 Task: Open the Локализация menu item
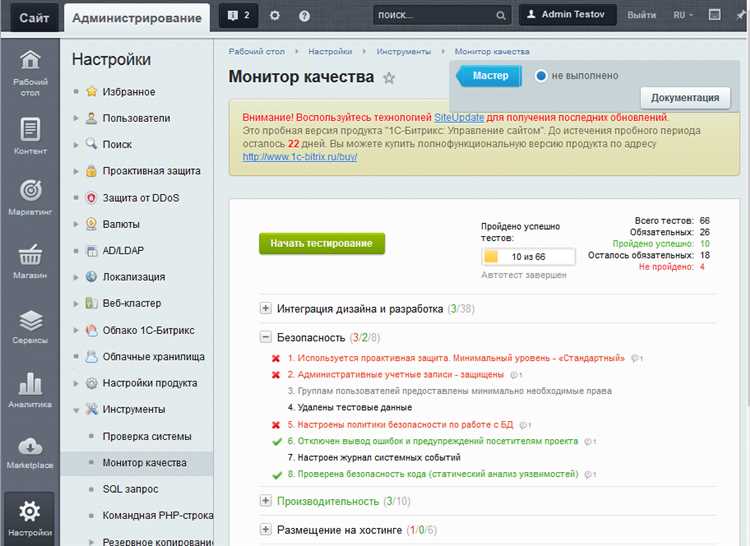coord(134,277)
